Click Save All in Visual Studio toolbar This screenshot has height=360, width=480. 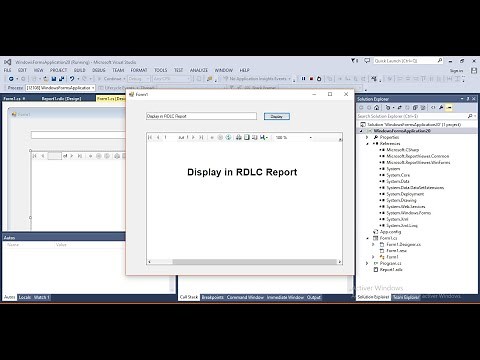point(61,79)
